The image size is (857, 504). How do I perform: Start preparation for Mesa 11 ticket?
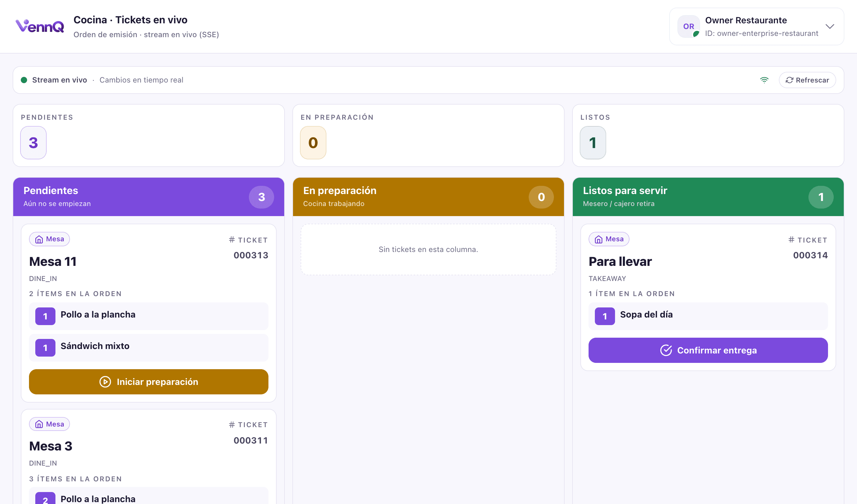pyautogui.click(x=149, y=381)
